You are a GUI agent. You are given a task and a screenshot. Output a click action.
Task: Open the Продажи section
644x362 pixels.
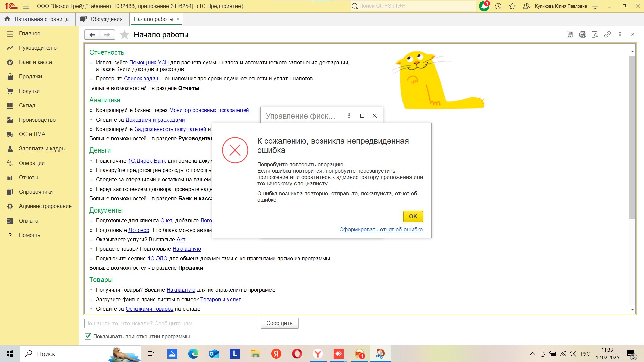click(x=30, y=76)
